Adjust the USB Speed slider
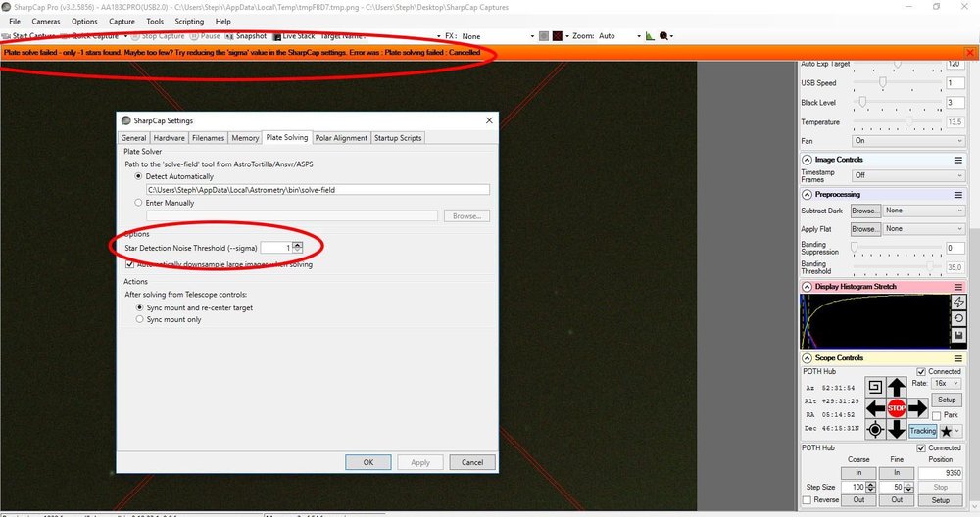Viewport: 980px width, 517px height. point(898,82)
